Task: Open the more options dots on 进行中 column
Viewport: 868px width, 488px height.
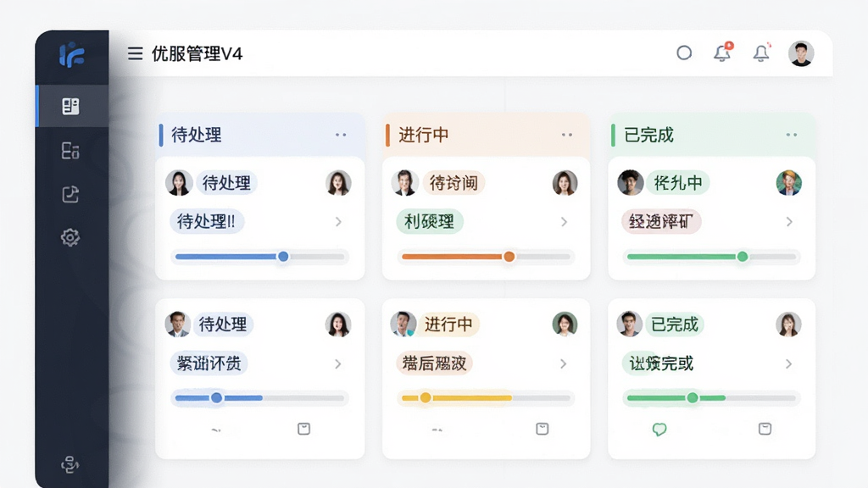Action: coord(567,135)
